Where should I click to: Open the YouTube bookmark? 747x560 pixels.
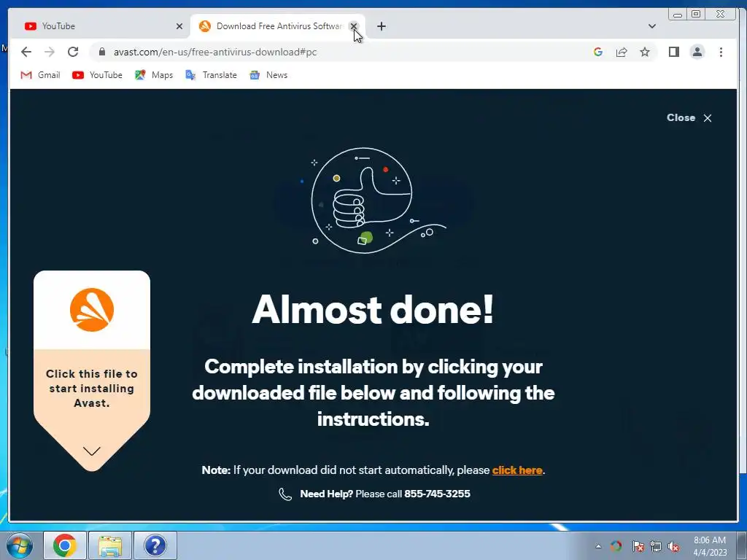(98, 75)
